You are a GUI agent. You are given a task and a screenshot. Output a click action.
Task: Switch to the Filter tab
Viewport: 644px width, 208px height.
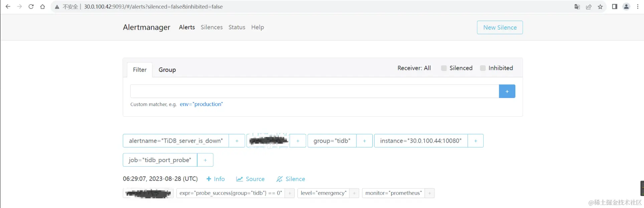140,70
